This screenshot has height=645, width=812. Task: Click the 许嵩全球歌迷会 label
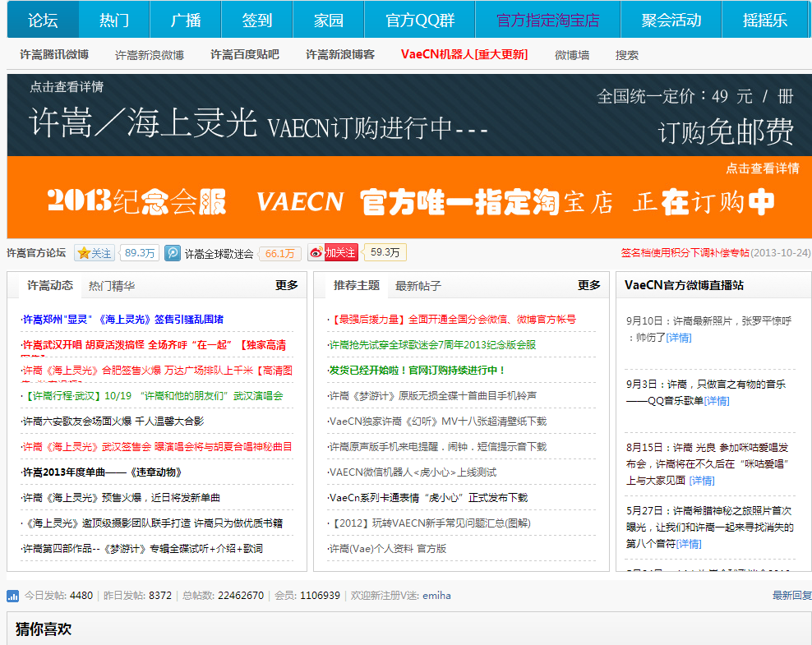tap(219, 254)
